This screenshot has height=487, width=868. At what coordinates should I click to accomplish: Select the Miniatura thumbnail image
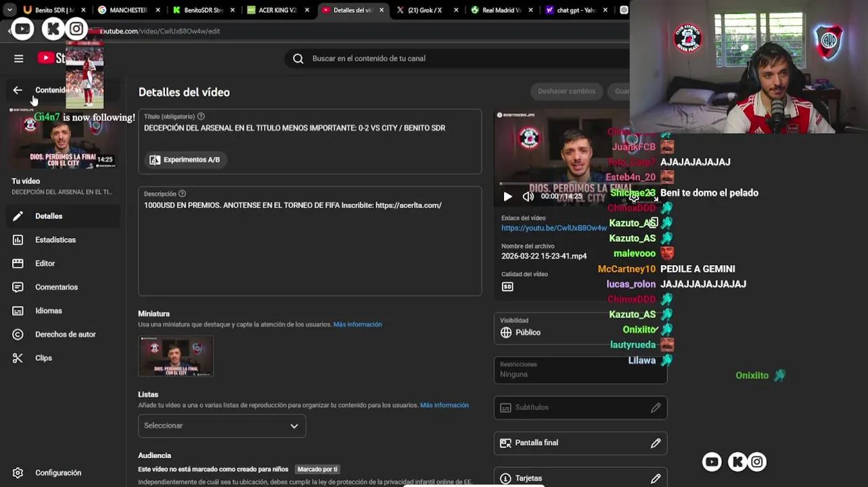(x=176, y=356)
